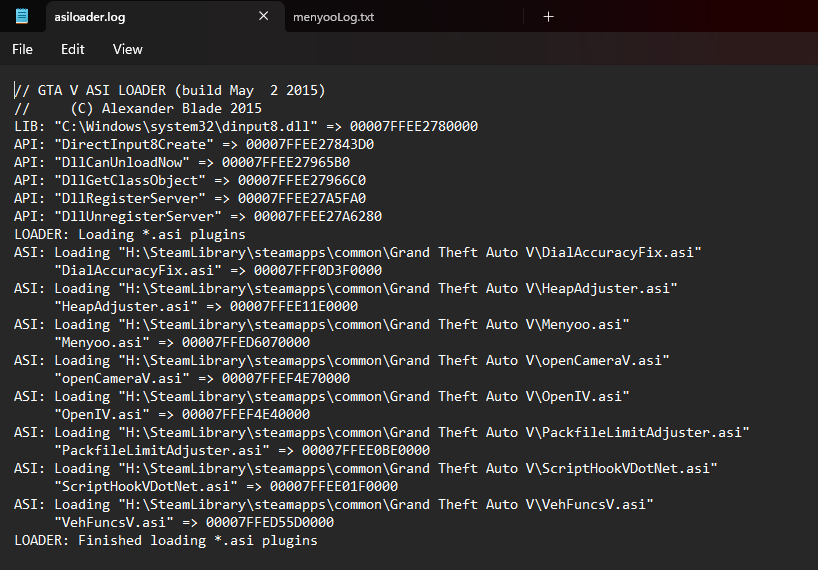Screen dimensions: 818x570
Task: Close the asiloader.log tab
Action: pyautogui.click(x=263, y=16)
